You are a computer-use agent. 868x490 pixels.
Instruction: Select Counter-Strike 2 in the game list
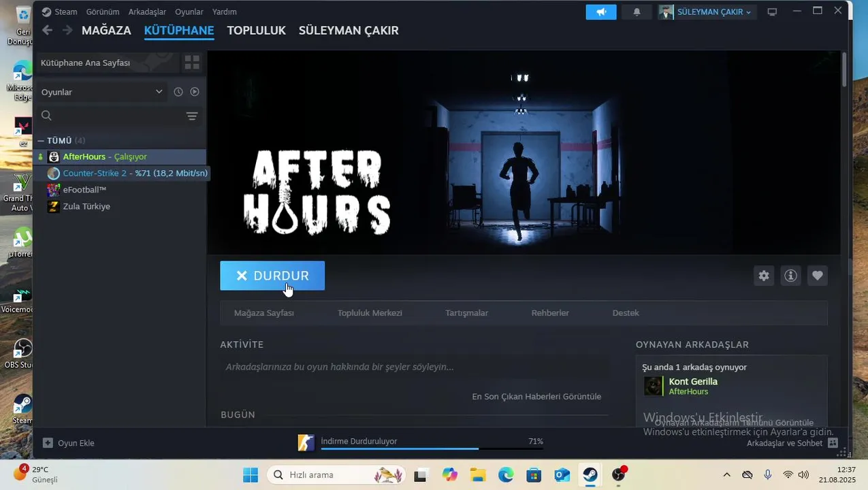(121, 173)
